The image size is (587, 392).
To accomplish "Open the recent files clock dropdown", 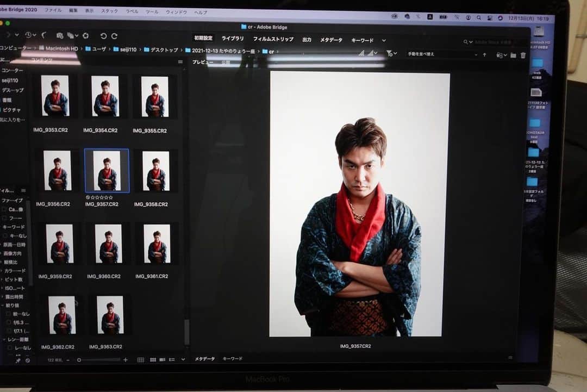I will pyautogui.click(x=30, y=35).
